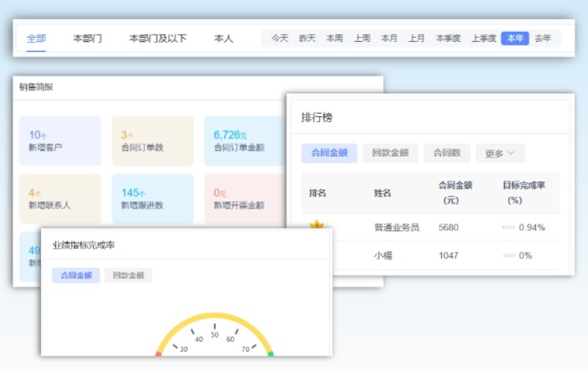Select the 去年 time filter
This screenshot has height=369, width=588.
[543, 39]
